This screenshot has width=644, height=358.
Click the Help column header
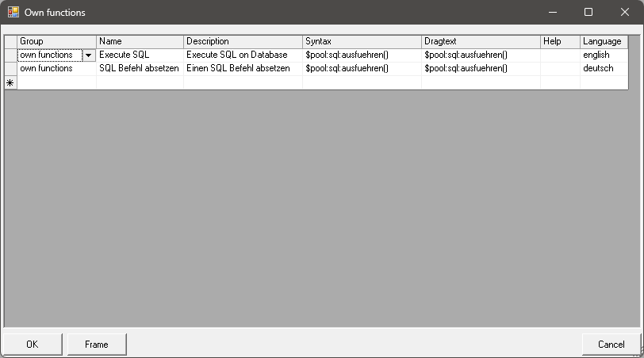(560, 41)
